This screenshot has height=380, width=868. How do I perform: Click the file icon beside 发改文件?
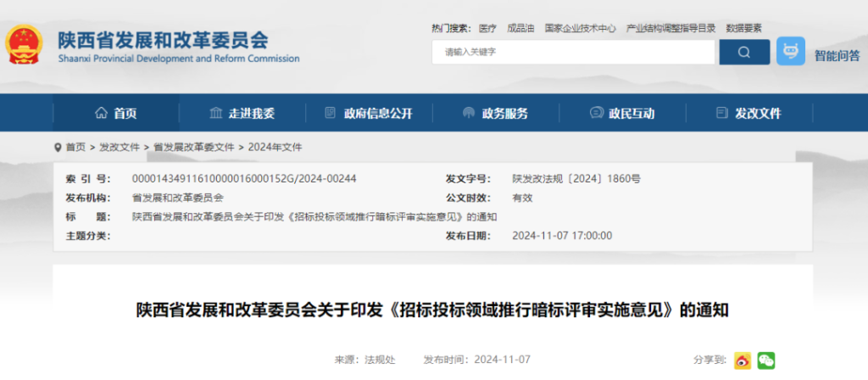721,113
